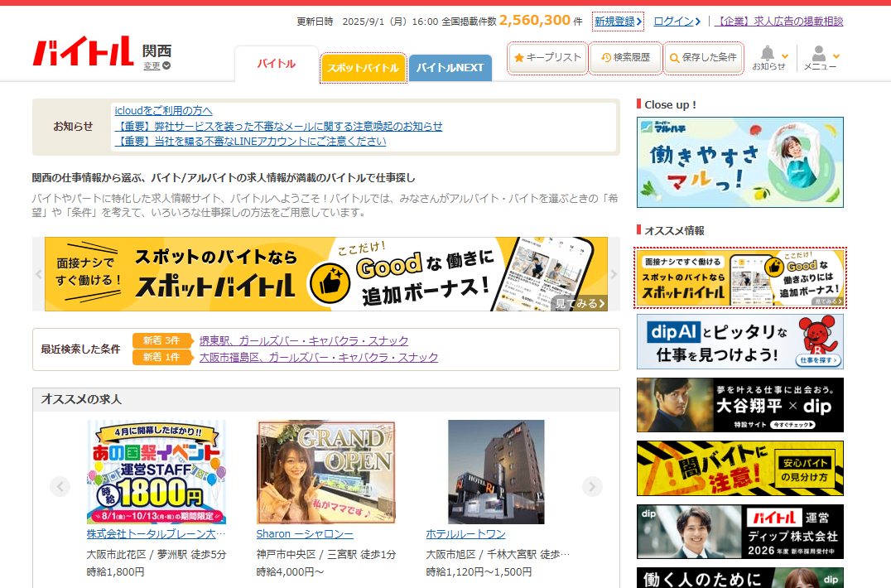Expand the お知らせ dropdown arrow
This screenshot has height=588, width=891.
pos(785,56)
